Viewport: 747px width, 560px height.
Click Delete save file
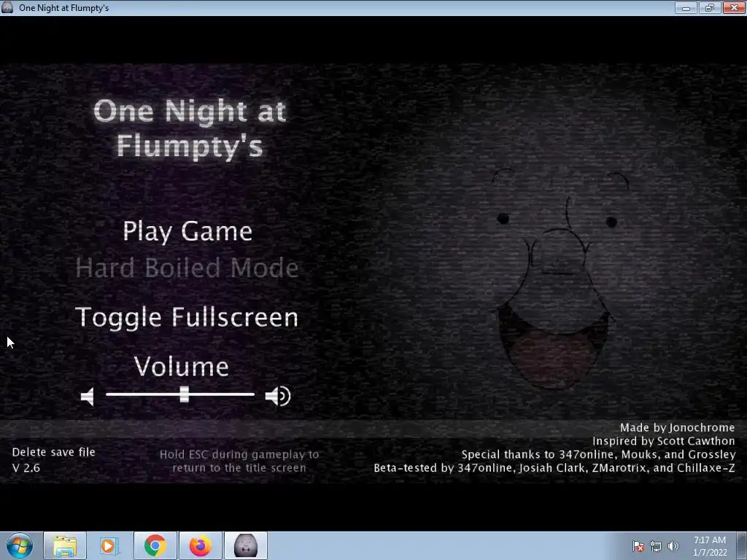tap(53, 452)
